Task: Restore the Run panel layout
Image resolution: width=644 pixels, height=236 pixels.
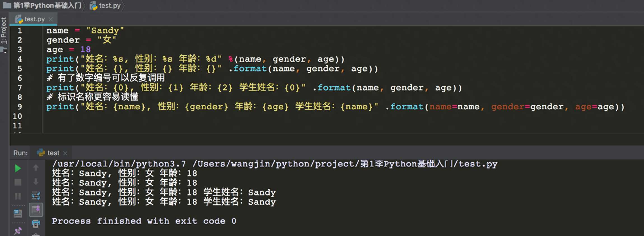Action: pos(18,214)
